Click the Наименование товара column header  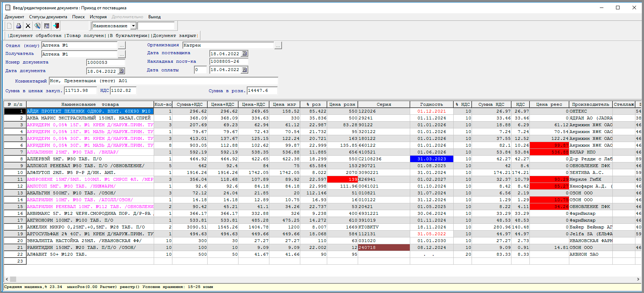tap(90, 104)
